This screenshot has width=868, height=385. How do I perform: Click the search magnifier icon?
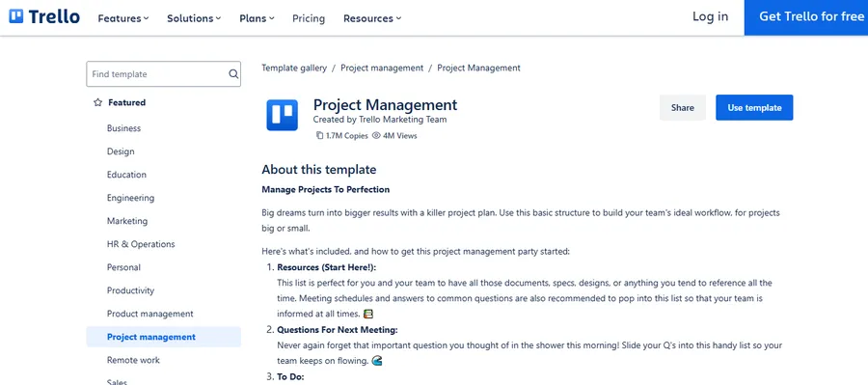tap(233, 74)
